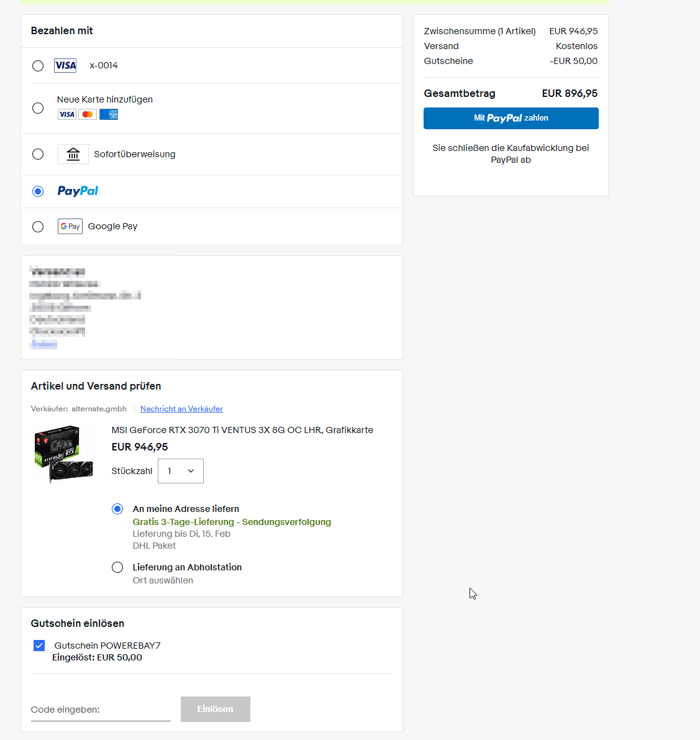The height and width of the screenshot is (740, 700).
Task: Focus the Code eingeben input field
Action: pos(101,710)
